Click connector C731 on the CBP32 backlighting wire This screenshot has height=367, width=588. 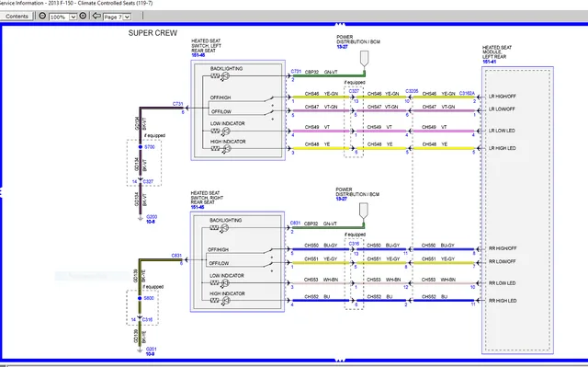click(296, 72)
